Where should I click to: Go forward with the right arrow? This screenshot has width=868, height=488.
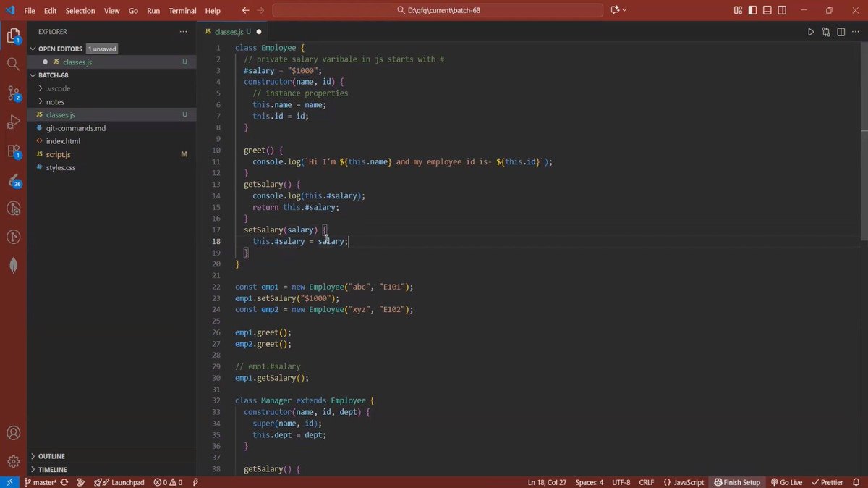tap(260, 10)
